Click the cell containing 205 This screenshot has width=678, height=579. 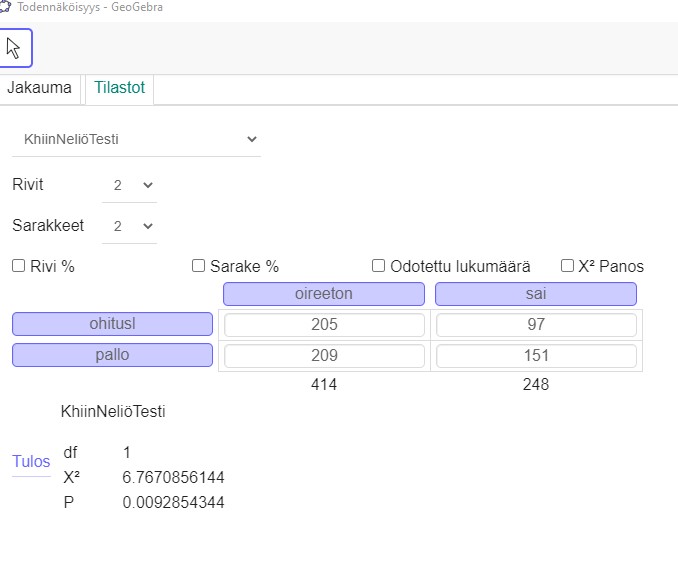pos(324,325)
